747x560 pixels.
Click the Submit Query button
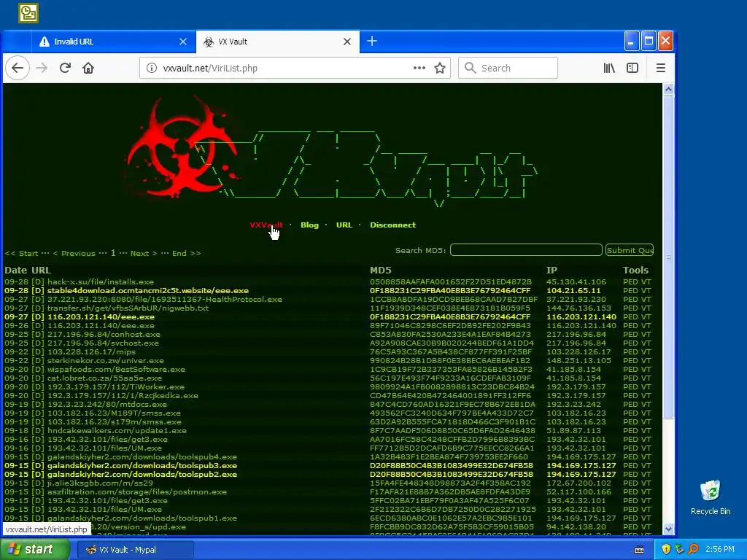pos(630,250)
